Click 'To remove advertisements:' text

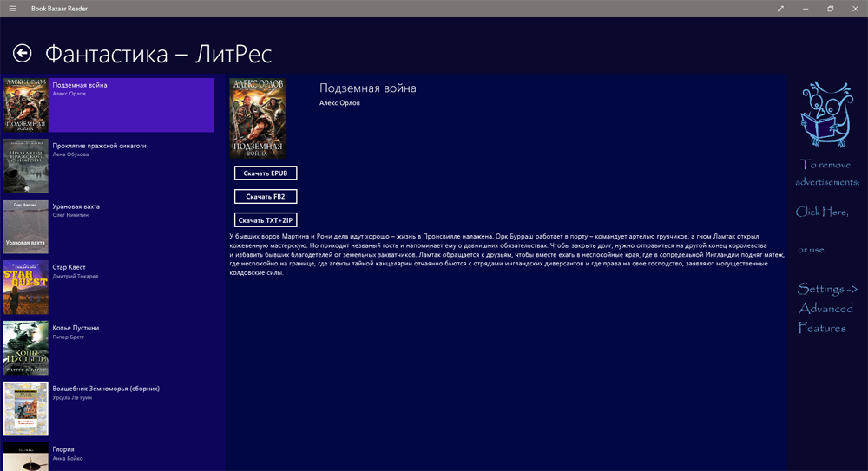coord(827,173)
